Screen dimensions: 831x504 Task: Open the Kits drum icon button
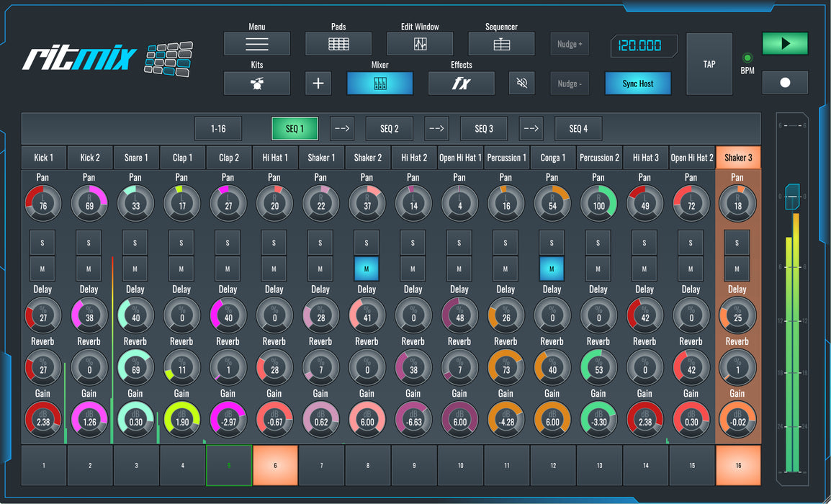[256, 84]
